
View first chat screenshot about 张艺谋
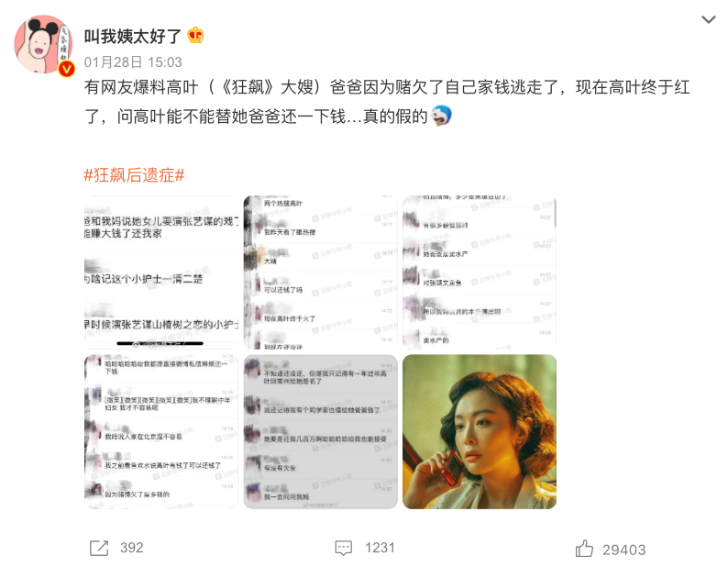[161, 272]
